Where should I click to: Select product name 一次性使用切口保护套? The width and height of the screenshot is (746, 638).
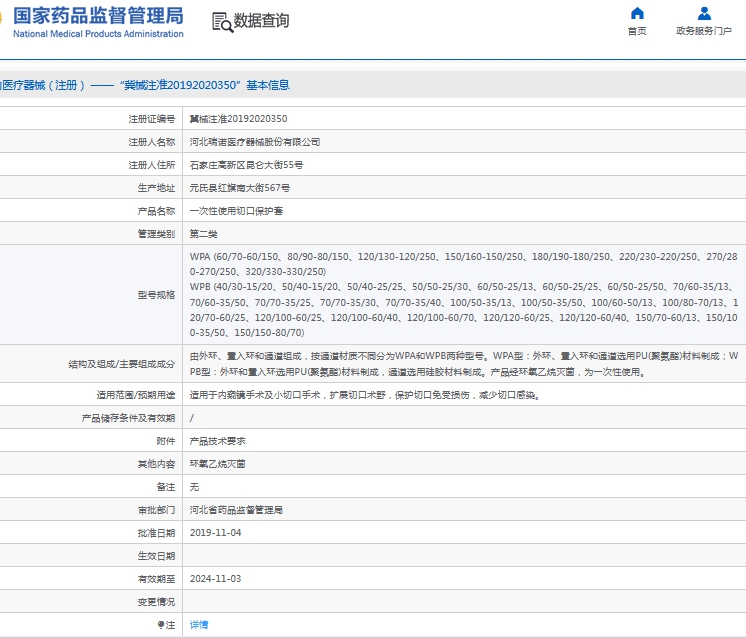236,211
